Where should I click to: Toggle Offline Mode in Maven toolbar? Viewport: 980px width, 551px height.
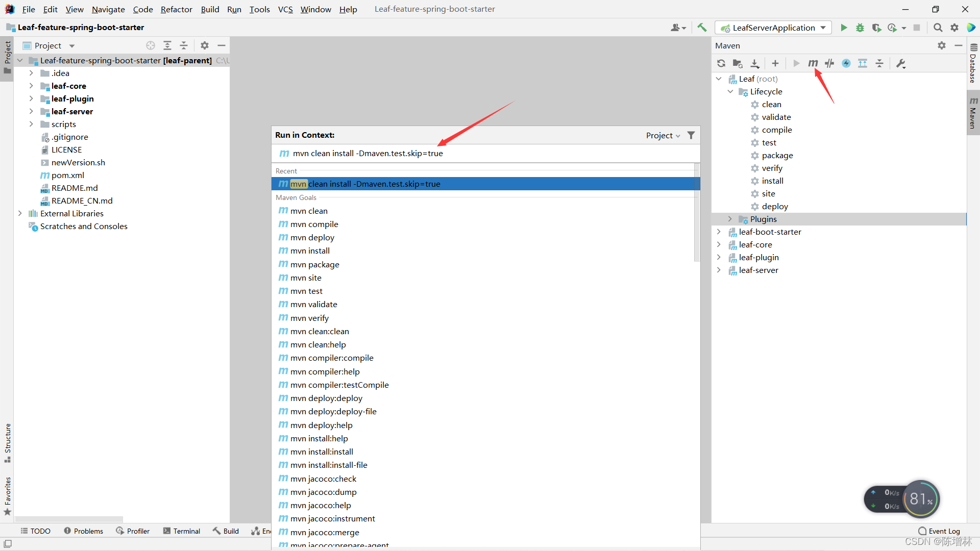(x=829, y=63)
